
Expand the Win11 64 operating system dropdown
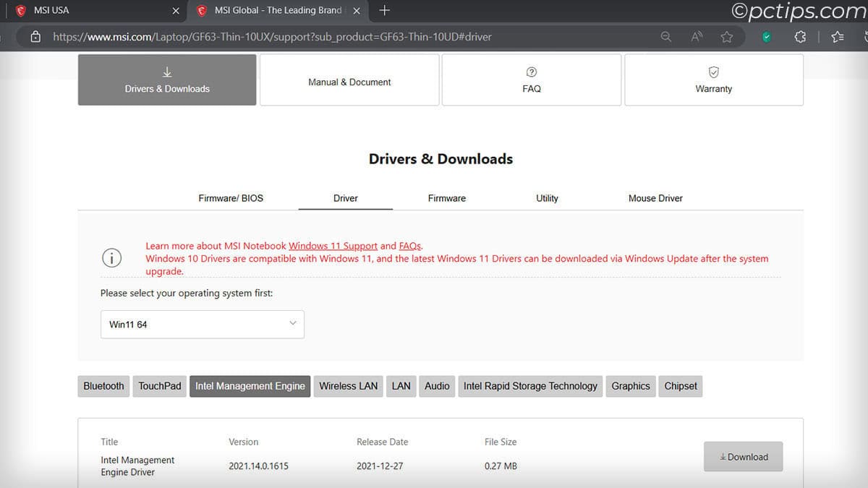coord(203,325)
